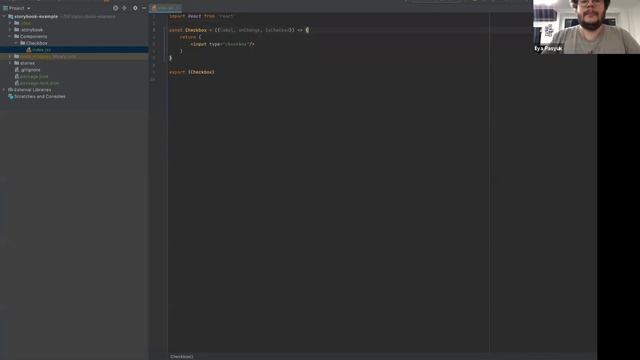Click the index.jsx file type icon
This screenshot has width=640, height=360.
(x=29, y=50)
